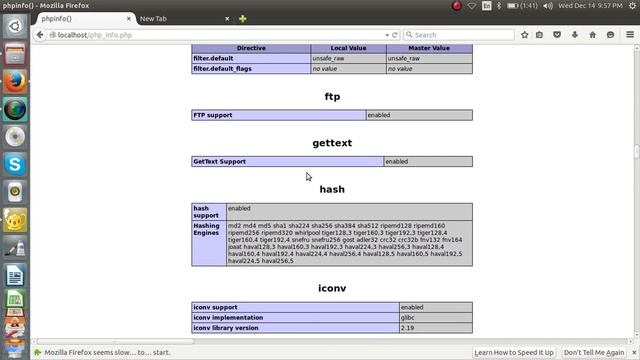
Task: Go to the Firefox home icon
Action: 593,35
